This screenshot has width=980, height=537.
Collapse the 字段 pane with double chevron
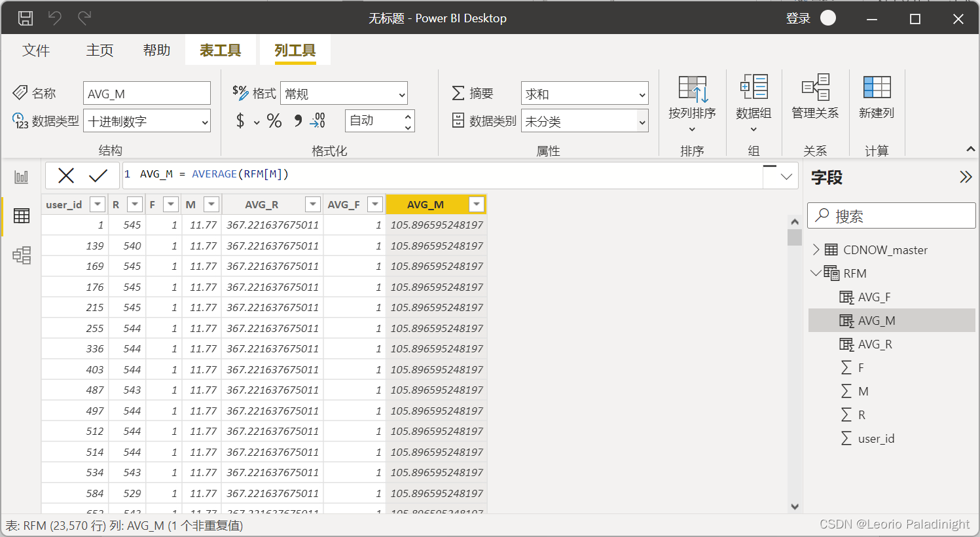(966, 177)
